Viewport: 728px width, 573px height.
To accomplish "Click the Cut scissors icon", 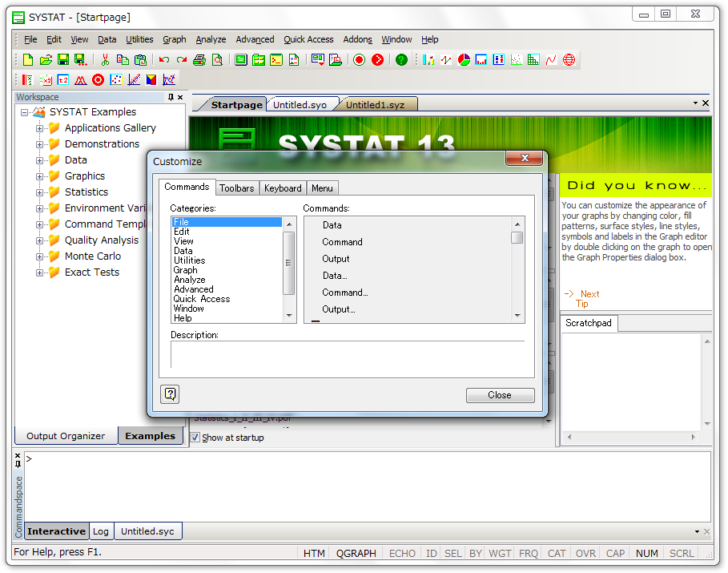I will click(x=105, y=60).
